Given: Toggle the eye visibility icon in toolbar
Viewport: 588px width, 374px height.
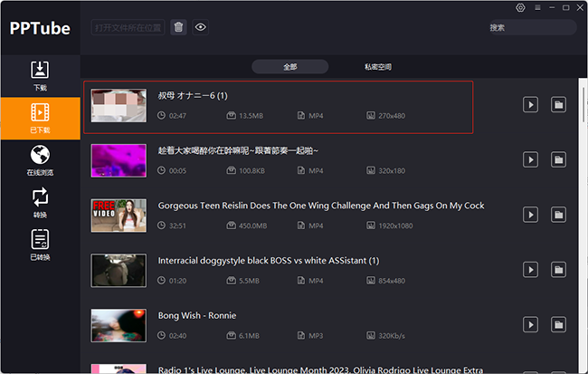Looking at the screenshot, I should 200,27.
